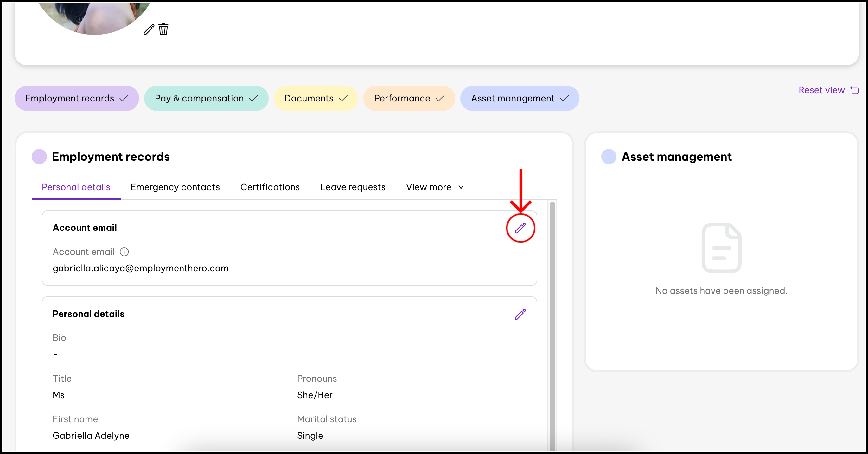Toggle the Performance filter chip
This screenshot has width=868, height=454.
[x=409, y=98]
